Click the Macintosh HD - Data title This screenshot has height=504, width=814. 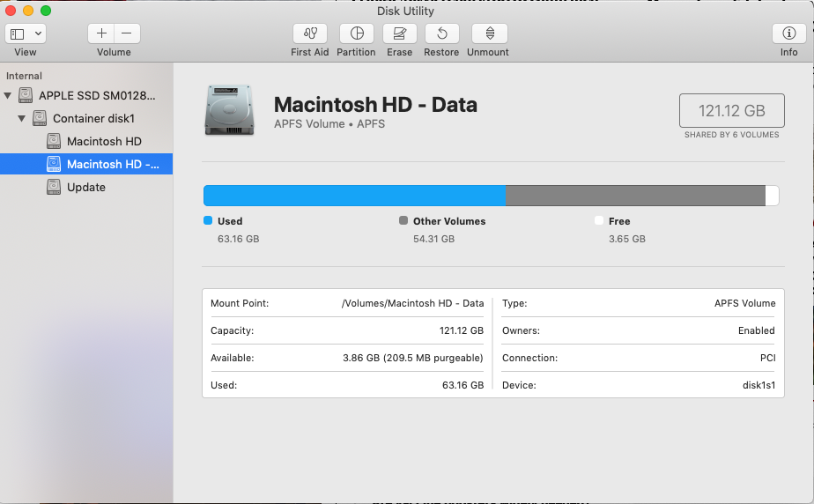[x=375, y=104]
